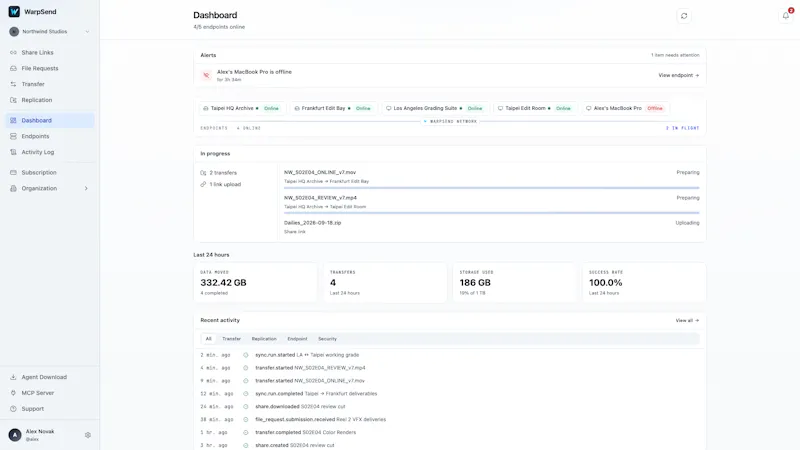Click the 1 link upload icon

[x=204, y=184]
